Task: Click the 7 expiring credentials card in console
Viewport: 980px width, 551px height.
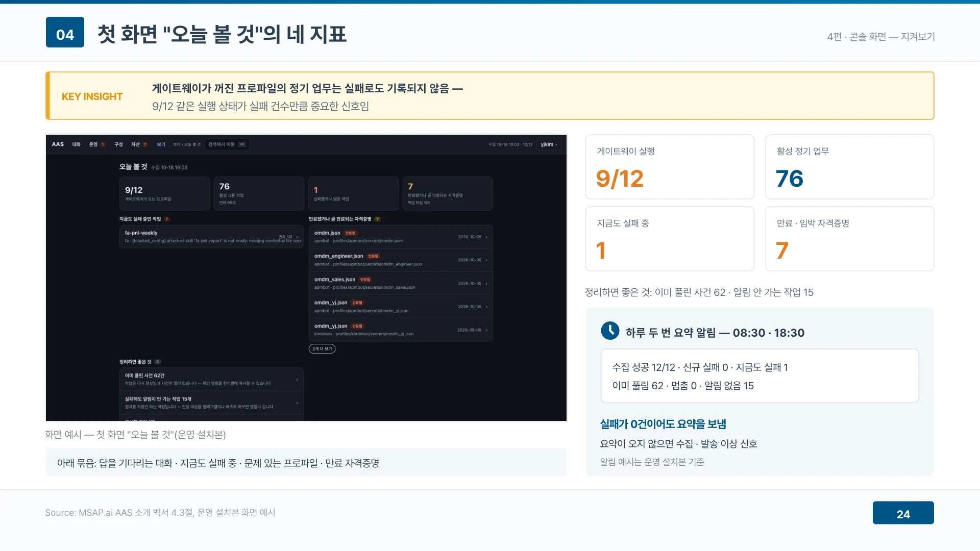Action: click(448, 193)
